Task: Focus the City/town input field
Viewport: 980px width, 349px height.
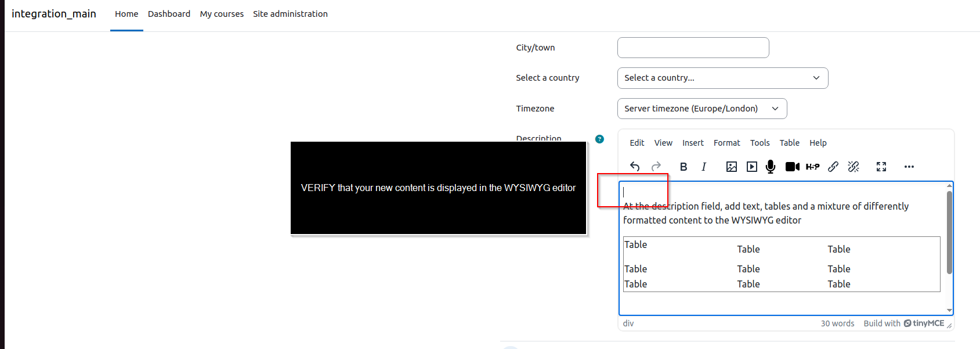Action: (x=693, y=48)
